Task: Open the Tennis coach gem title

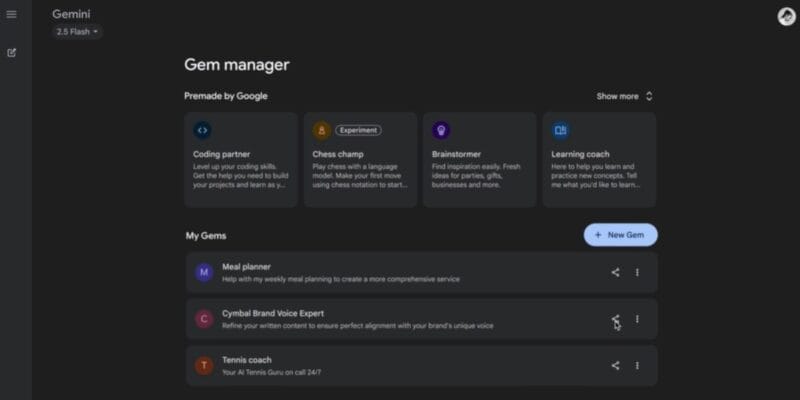Action: 247,360
